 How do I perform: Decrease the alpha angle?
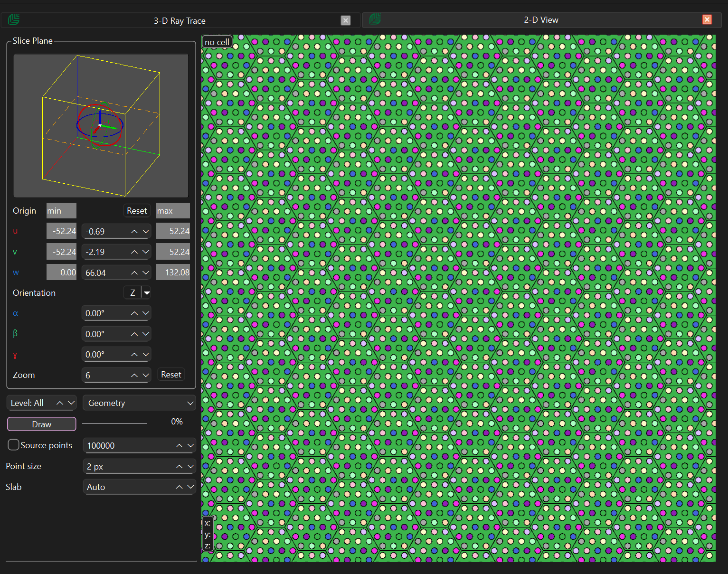146,313
